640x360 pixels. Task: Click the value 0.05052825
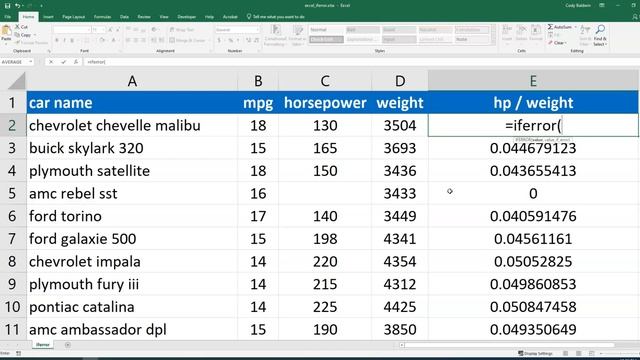(533, 262)
